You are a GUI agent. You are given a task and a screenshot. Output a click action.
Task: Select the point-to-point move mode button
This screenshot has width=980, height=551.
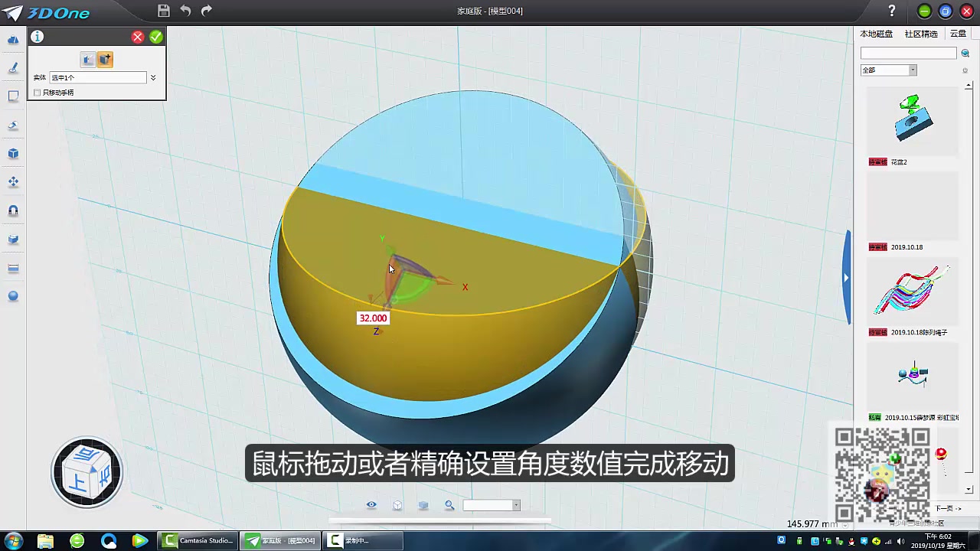click(88, 60)
